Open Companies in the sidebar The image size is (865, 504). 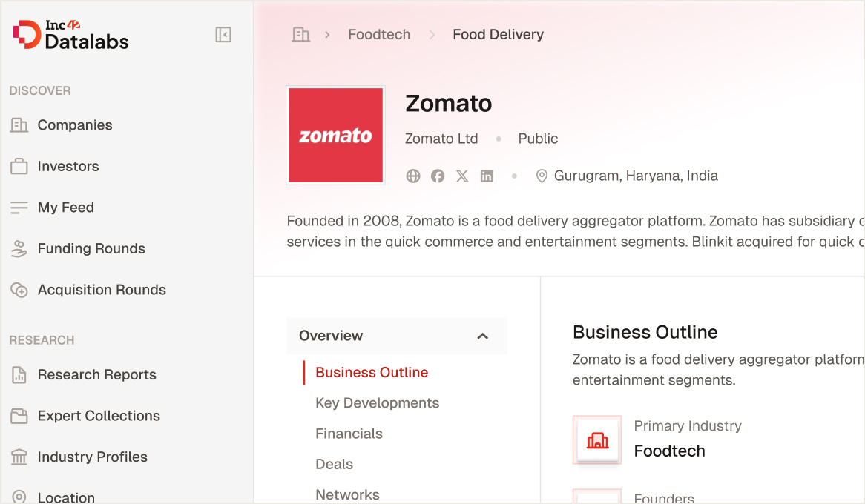(74, 125)
